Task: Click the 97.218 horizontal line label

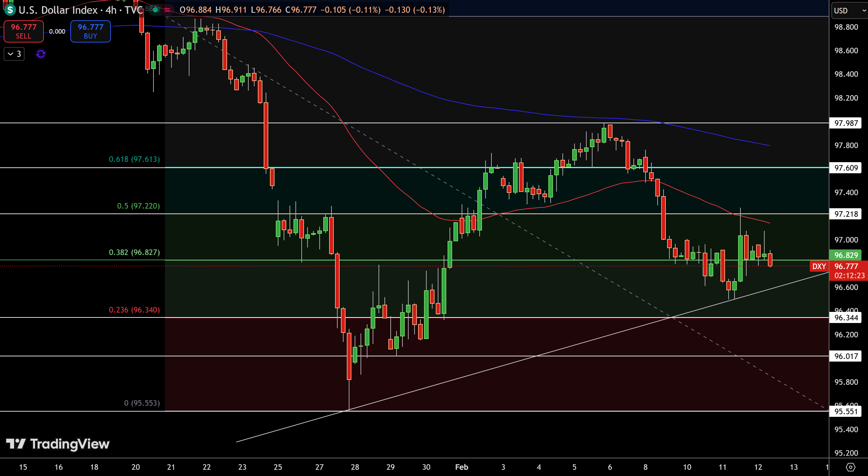Action: [x=845, y=214]
